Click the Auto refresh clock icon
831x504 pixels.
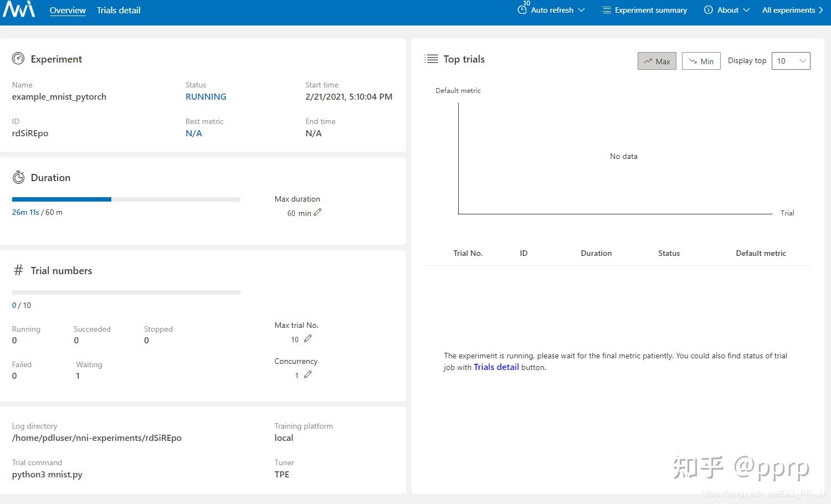tap(521, 9)
